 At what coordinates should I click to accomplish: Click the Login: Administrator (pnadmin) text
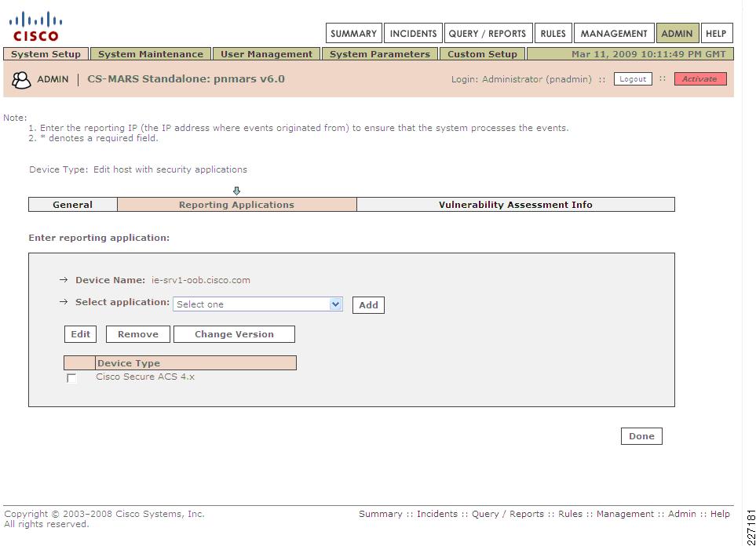521,79
